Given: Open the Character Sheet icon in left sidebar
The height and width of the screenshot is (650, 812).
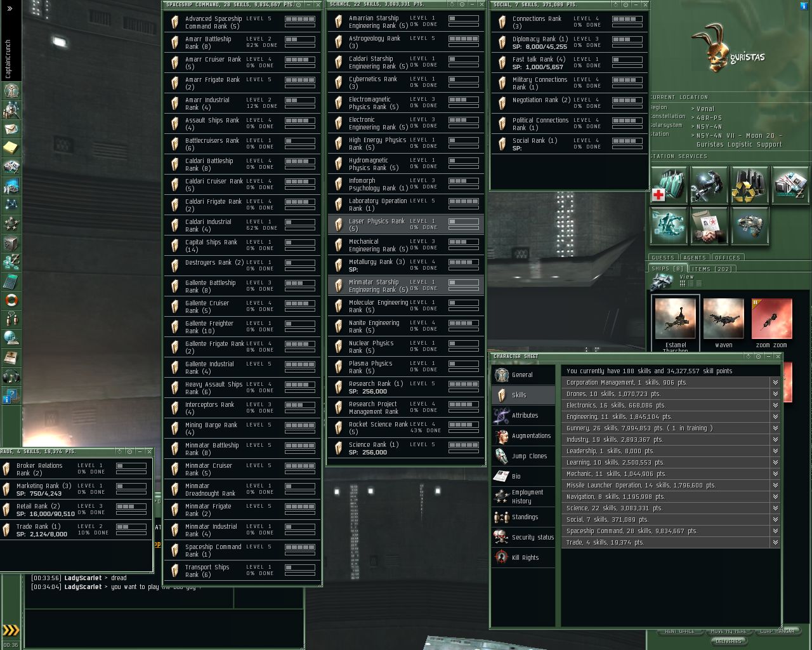Looking at the screenshot, I should point(11,91).
